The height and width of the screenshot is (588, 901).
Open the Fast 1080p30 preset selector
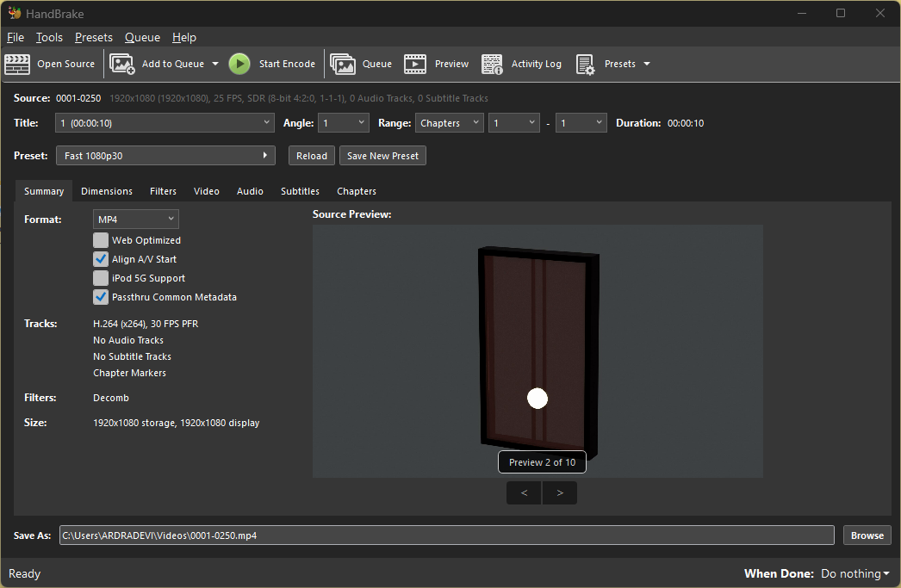pyautogui.click(x=165, y=156)
